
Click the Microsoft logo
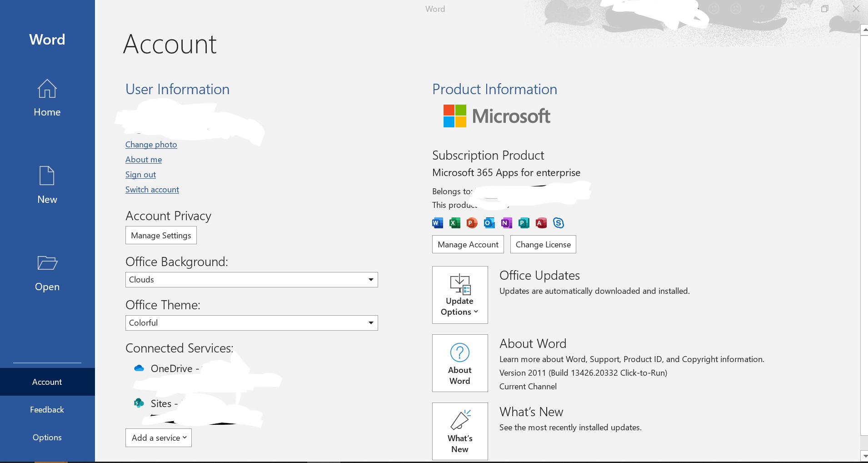pyautogui.click(x=497, y=116)
